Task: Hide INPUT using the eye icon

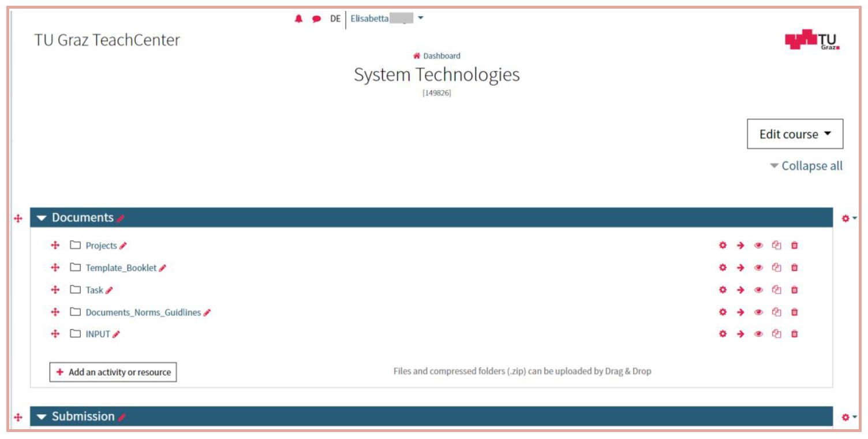Action: [x=759, y=334]
